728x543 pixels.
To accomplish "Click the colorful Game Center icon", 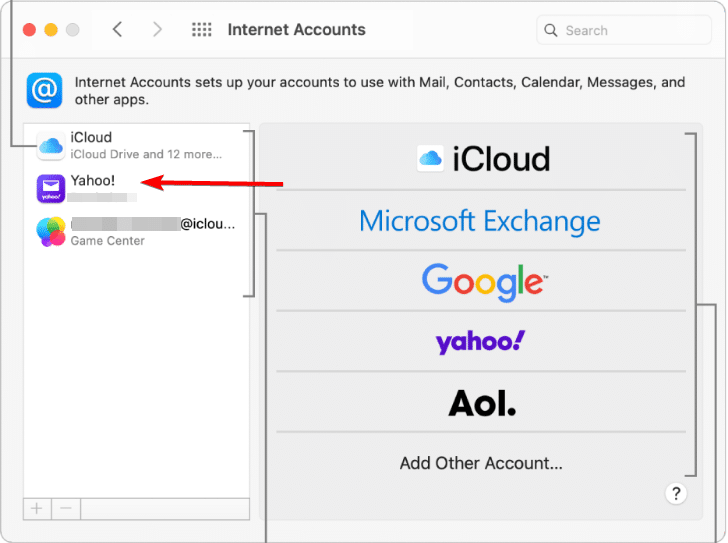I will pyautogui.click(x=51, y=232).
